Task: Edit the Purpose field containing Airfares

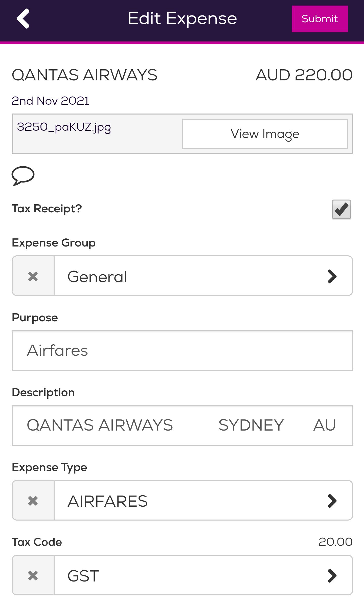Action: pyautogui.click(x=182, y=350)
